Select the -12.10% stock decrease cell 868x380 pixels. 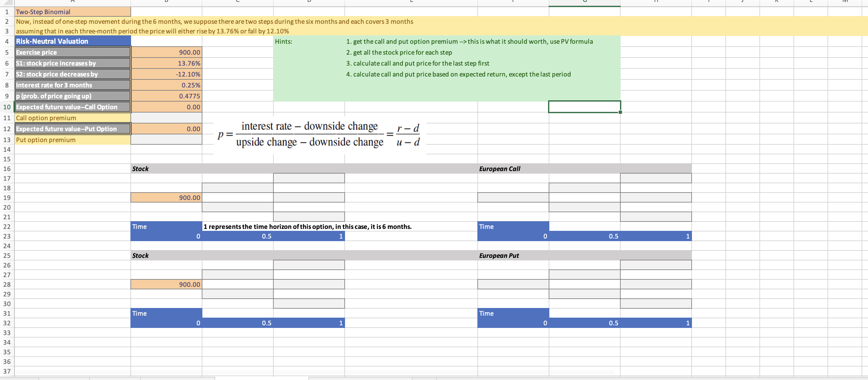coord(166,74)
